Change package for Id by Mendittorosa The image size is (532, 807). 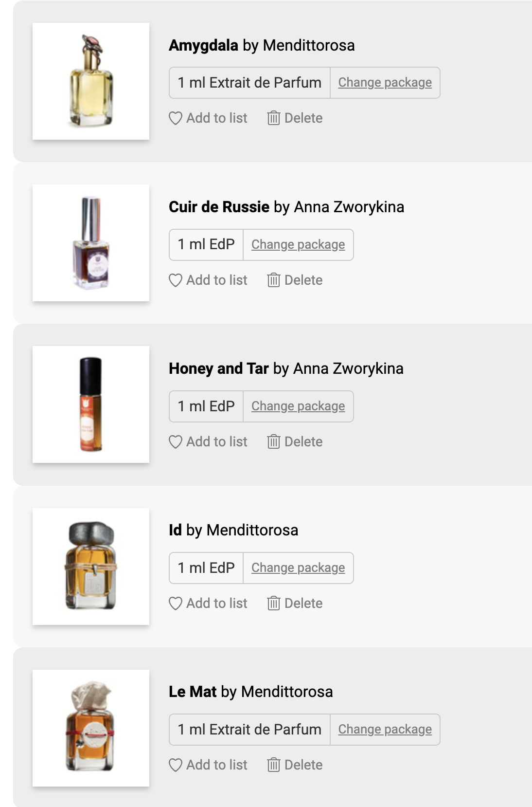click(298, 568)
